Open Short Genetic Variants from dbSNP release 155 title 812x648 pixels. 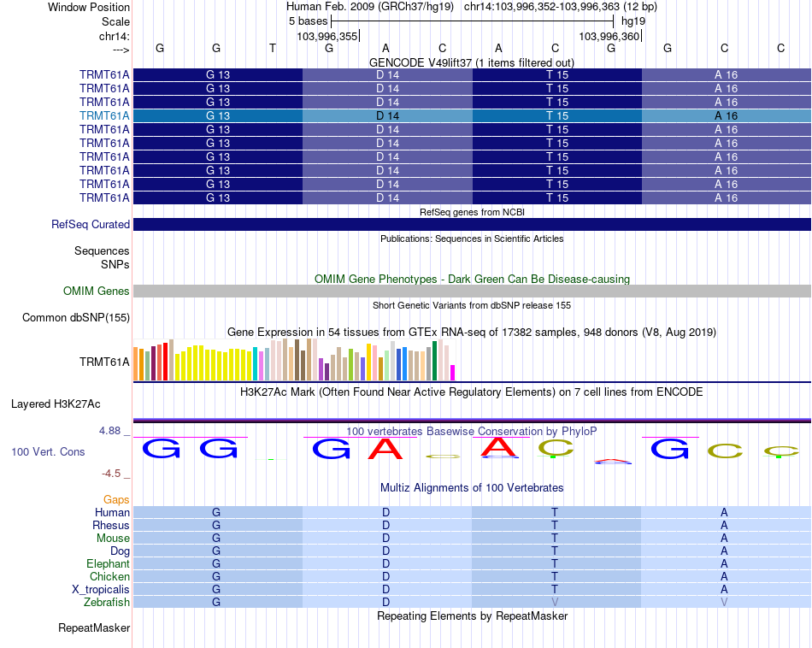472,305
